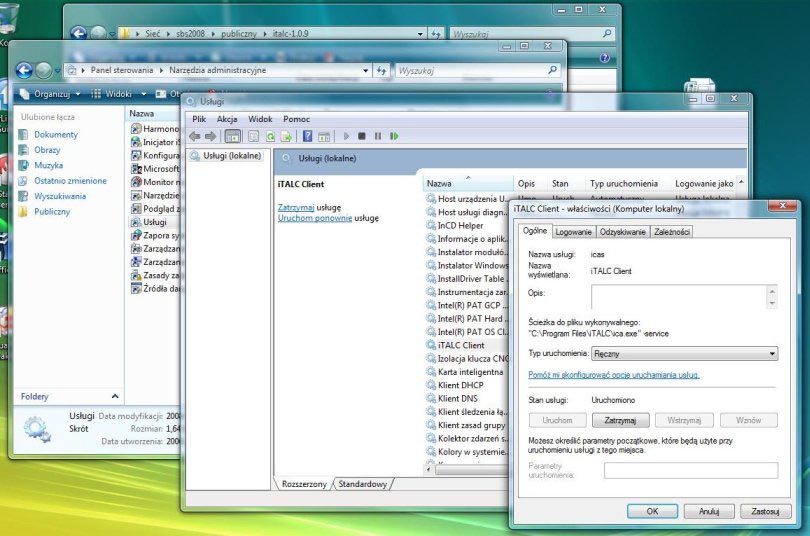Click the Stop service toolbar icon
This screenshot has width=810, height=536.
pyautogui.click(x=362, y=136)
